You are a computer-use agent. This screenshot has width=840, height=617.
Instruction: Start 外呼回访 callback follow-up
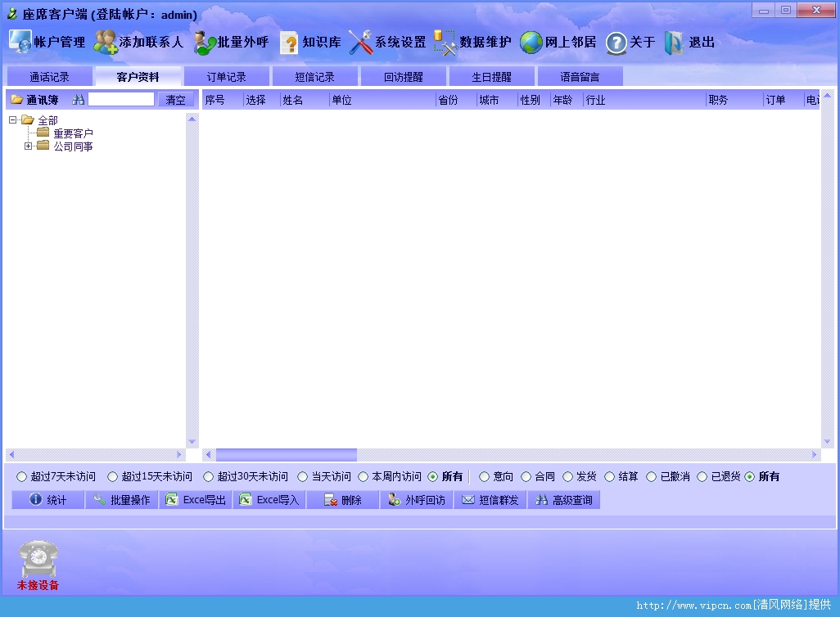coord(417,500)
